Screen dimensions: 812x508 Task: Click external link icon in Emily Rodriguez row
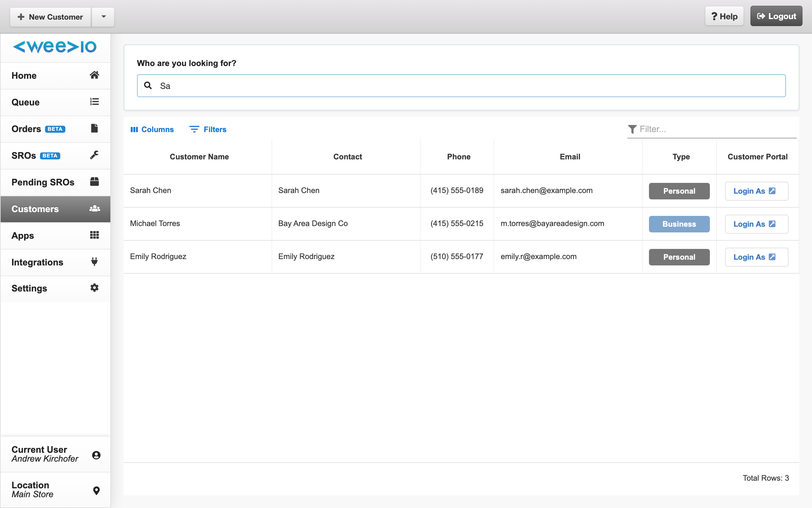click(772, 257)
